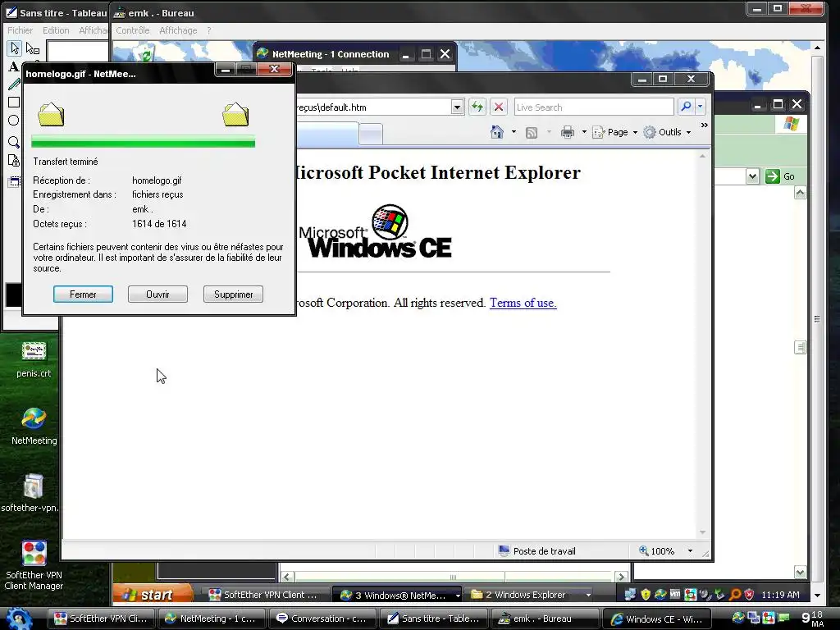The width and height of the screenshot is (840, 630).
Task: Click the Print icon in IE toolbar
Action: pos(568,132)
